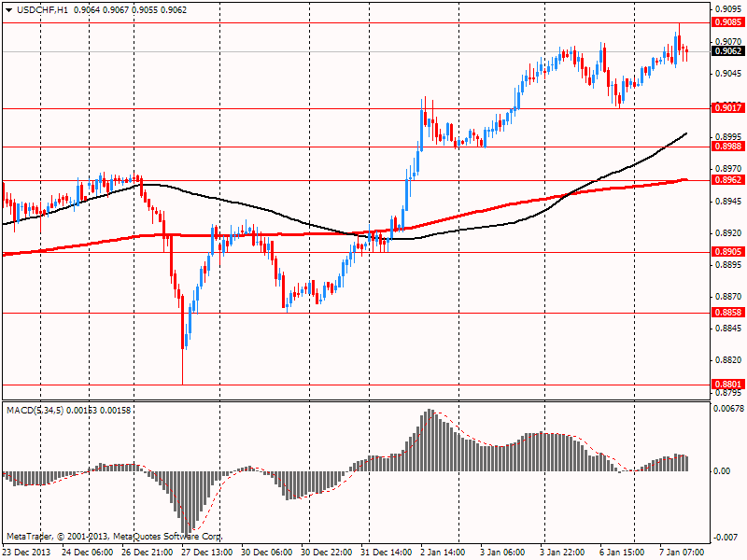This screenshot has width=747, height=560.
Task: Click the 0.00 zero mark on MACD scale
Action: click(721, 471)
